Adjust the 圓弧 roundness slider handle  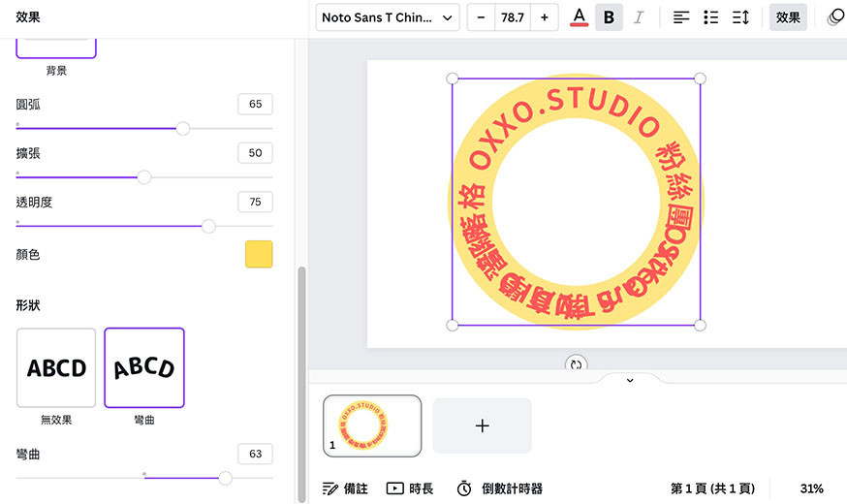pos(183,129)
